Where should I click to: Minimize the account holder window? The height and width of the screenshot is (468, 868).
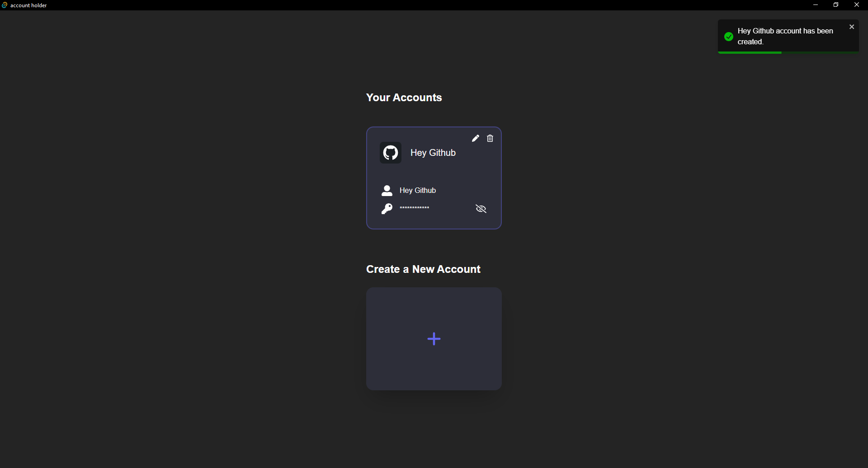[816, 5]
